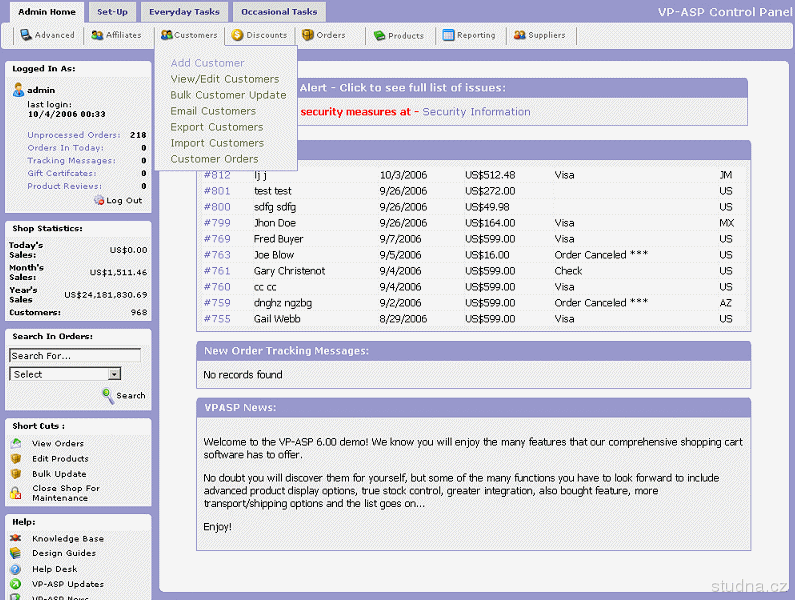Image resolution: width=795 pixels, height=600 pixels.
Task: Open order #801 link
Action: 217,191
